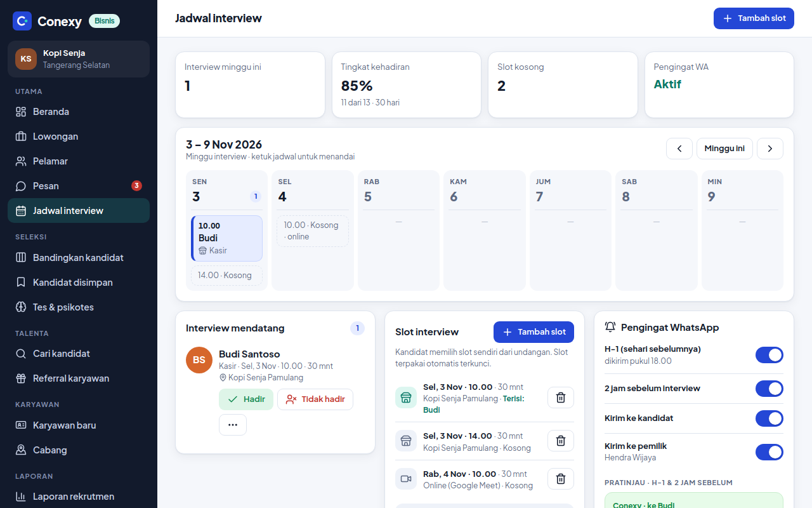Open Kandidat disimpan menu item

pyautogui.click(x=79, y=283)
